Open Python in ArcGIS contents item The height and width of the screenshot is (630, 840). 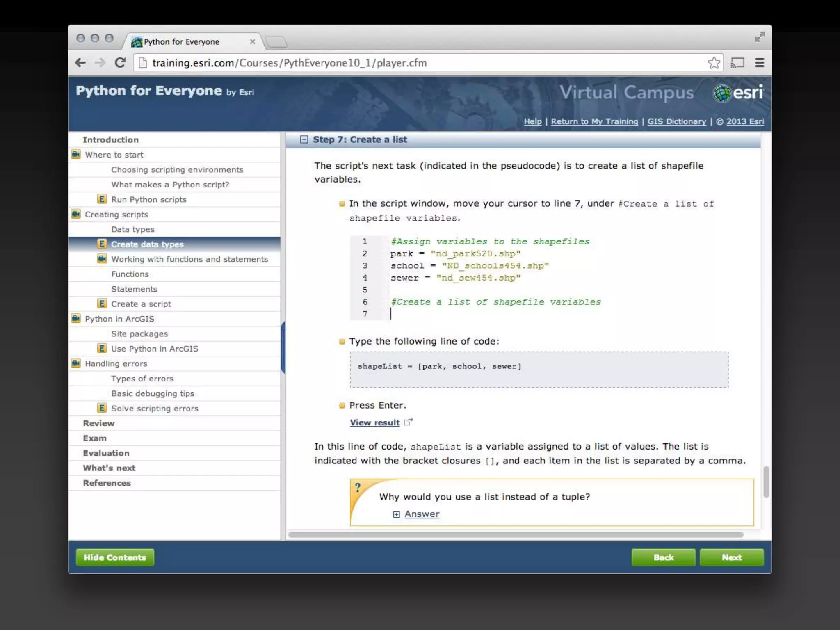tap(119, 319)
